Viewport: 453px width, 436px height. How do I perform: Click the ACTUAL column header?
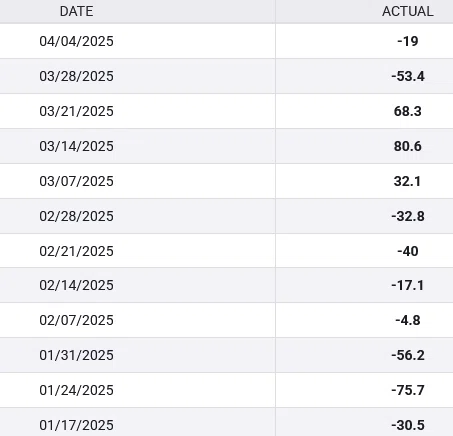[408, 11]
